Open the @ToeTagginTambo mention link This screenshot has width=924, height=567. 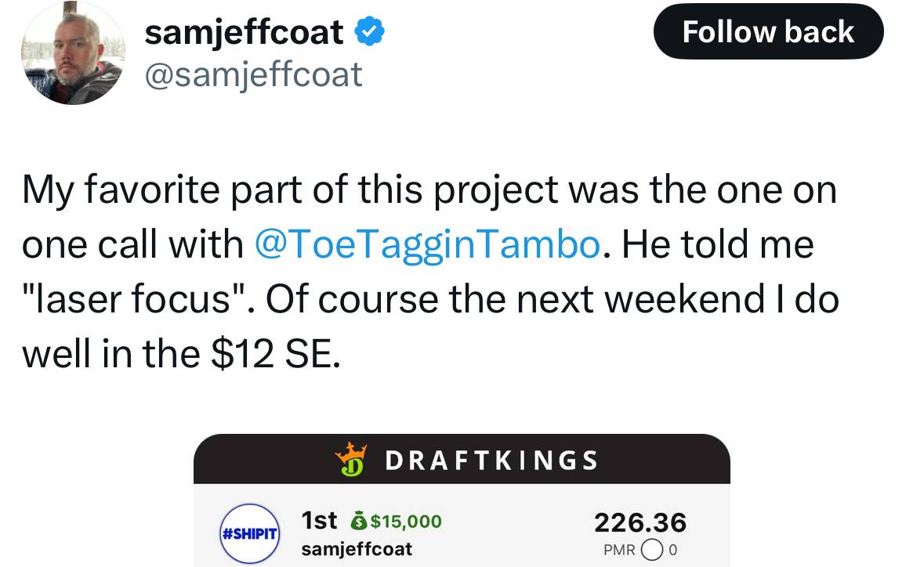pyautogui.click(x=427, y=245)
